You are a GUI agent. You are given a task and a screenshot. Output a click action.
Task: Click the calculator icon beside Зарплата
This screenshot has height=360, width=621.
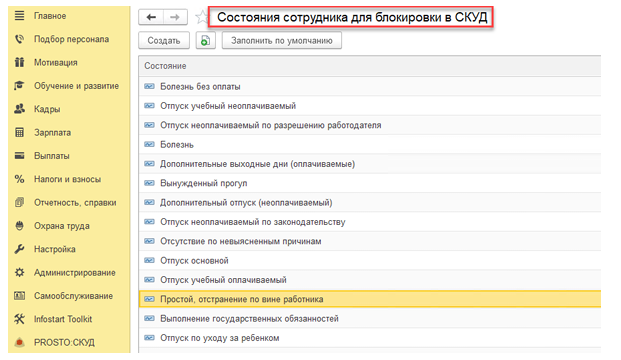[19, 132]
